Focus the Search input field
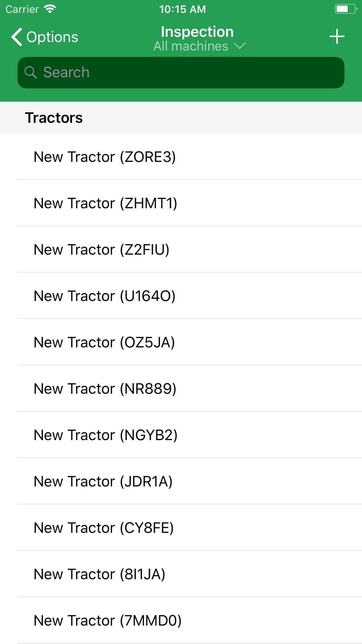 pyautogui.click(x=181, y=72)
